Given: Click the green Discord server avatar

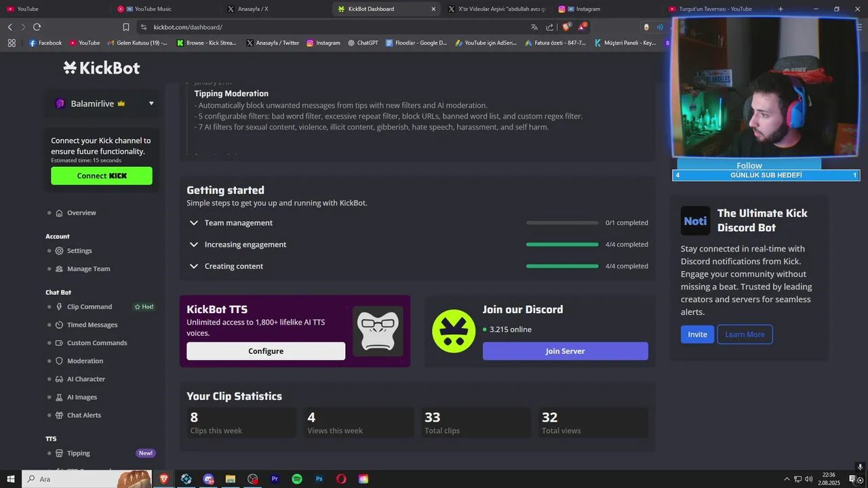Looking at the screenshot, I should pos(454,331).
